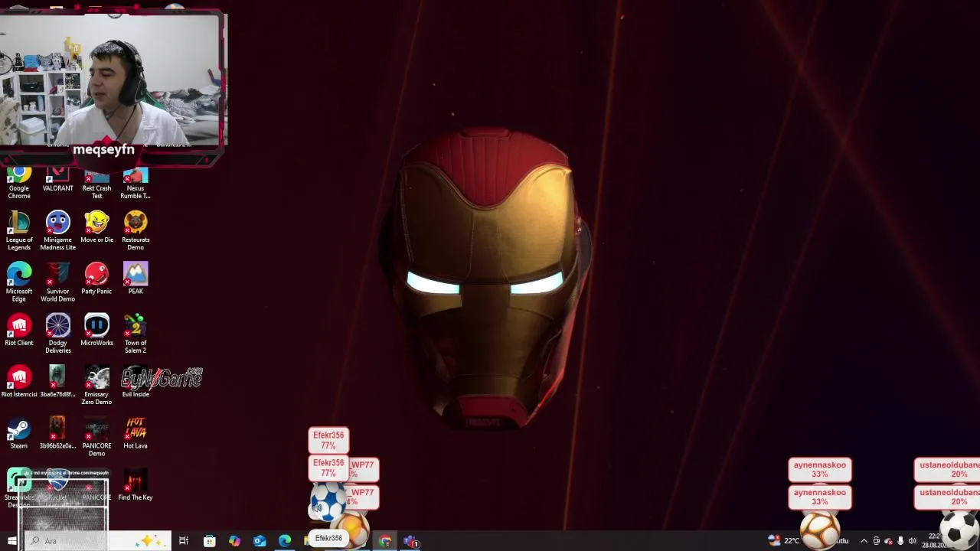Image resolution: width=980 pixels, height=551 pixels.
Task: Open Microsoft Edge desktop shortcut
Action: (x=19, y=282)
